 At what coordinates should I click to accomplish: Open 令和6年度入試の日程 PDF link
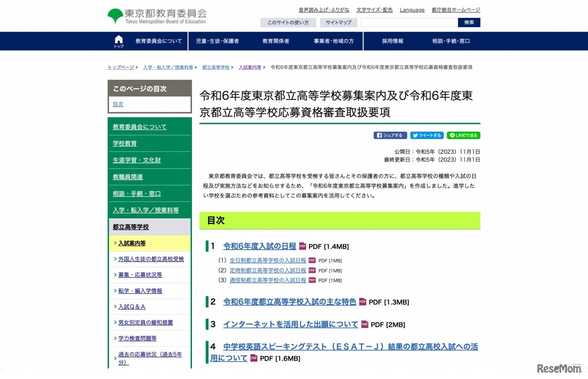click(260, 246)
